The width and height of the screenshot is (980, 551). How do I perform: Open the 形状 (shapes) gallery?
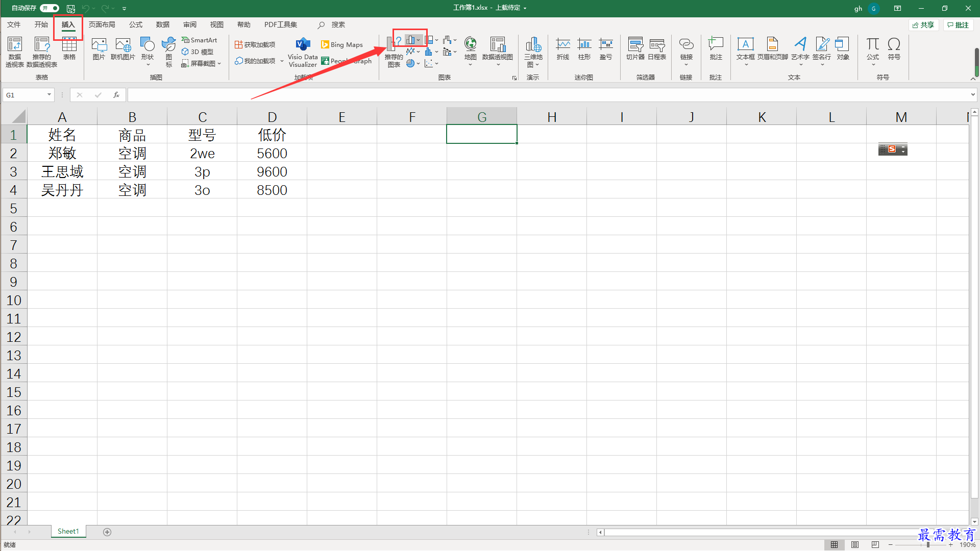pos(148,52)
